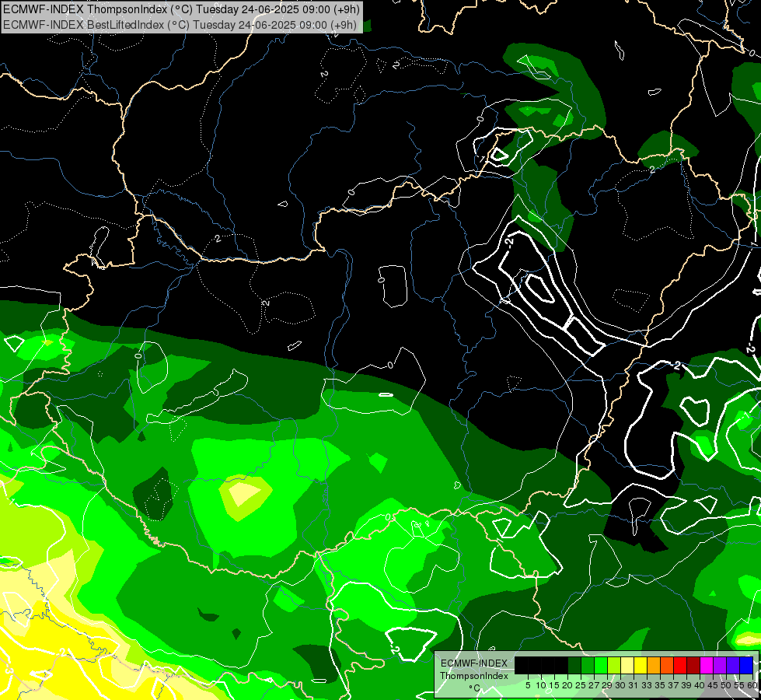Pick the orange 33–35 legend swatch

(x=654, y=665)
